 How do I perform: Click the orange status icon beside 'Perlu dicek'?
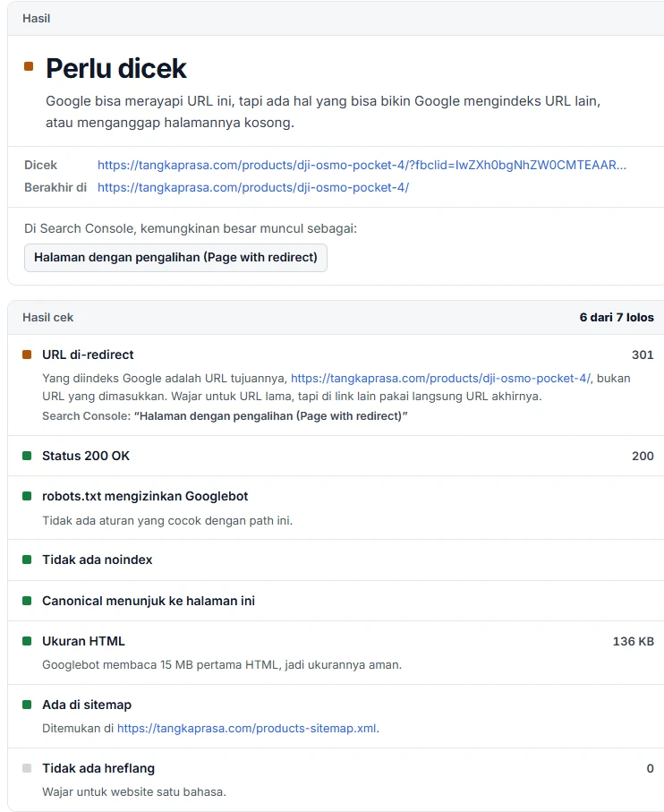(29, 66)
